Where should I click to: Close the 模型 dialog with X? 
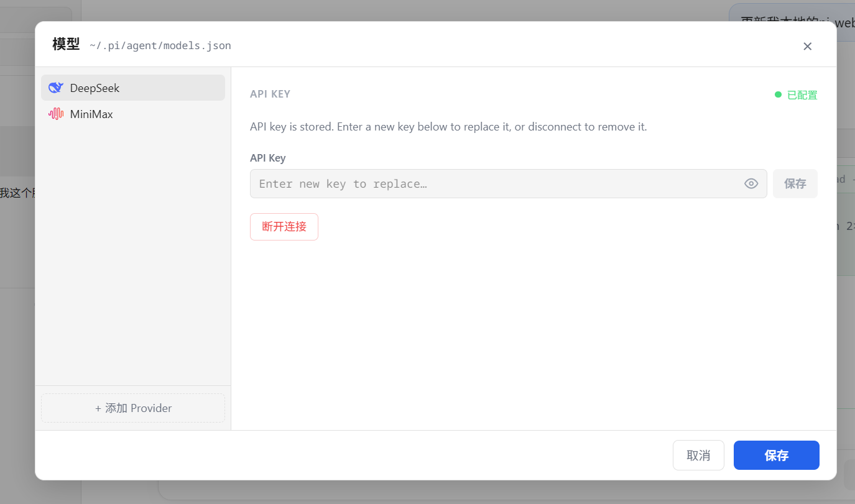pos(807,46)
